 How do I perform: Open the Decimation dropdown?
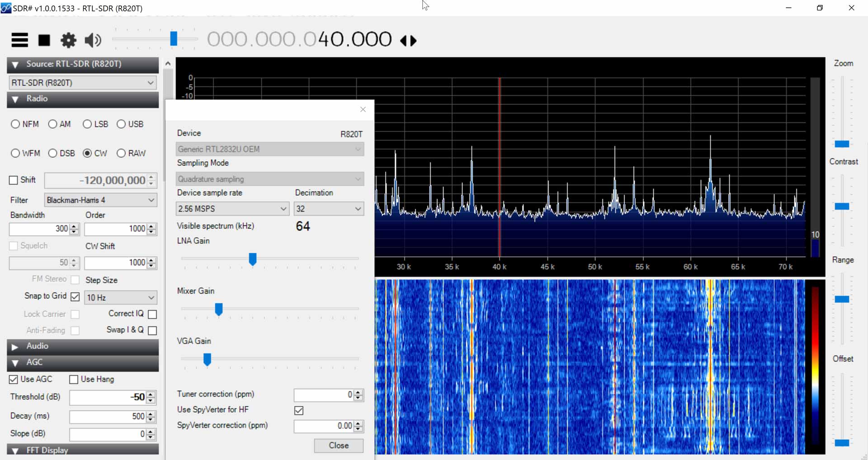[329, 208]
